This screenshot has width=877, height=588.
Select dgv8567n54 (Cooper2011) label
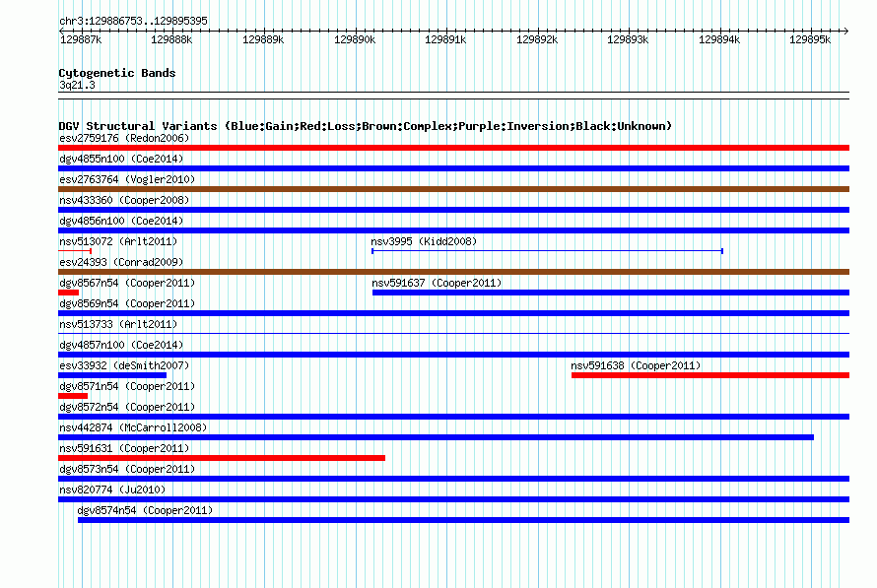pyautogui.click(x=127, y=283)
